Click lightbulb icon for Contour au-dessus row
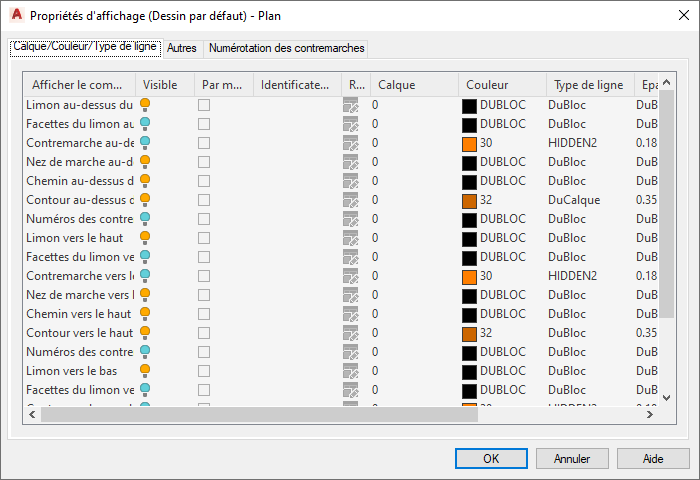 pos(145,200)
